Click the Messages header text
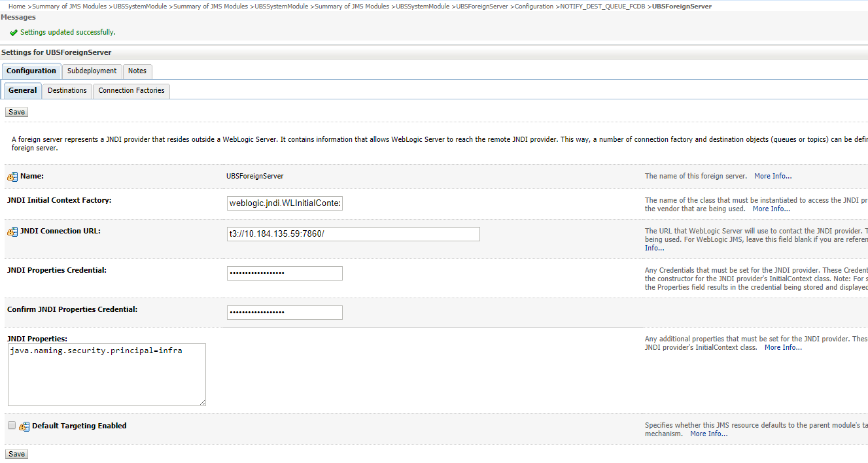Screen dimensions: 868x463 [x=18, y=17]
